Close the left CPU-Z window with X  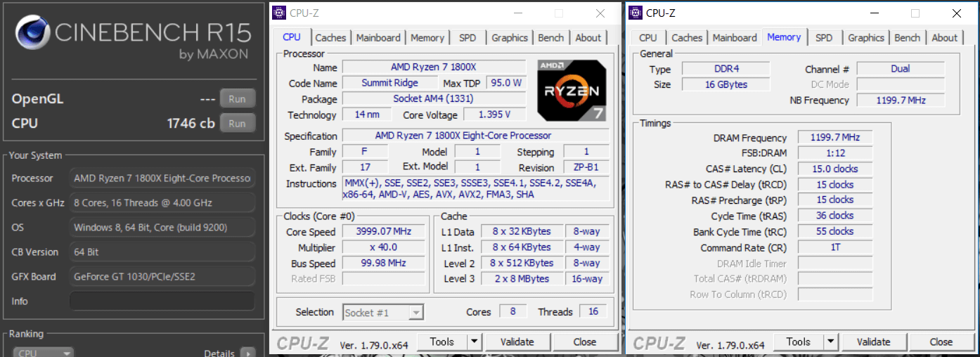pos(600,13)
